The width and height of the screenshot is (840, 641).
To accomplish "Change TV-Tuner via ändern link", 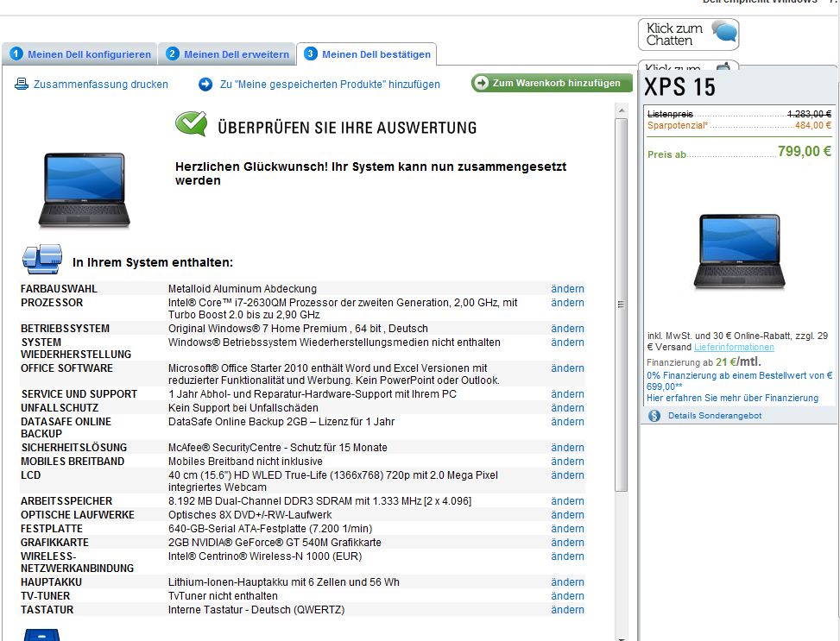I will coord(567,596).
